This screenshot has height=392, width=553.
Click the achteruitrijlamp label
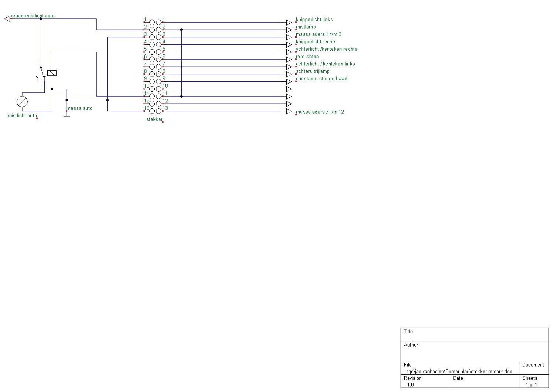[313, 71]
